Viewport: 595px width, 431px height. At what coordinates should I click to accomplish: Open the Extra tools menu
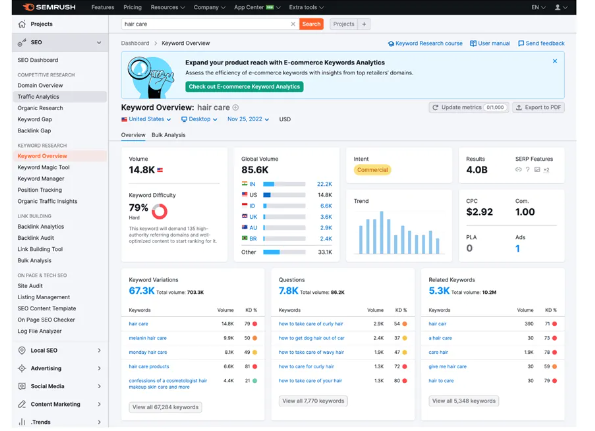tap(306, 7)
